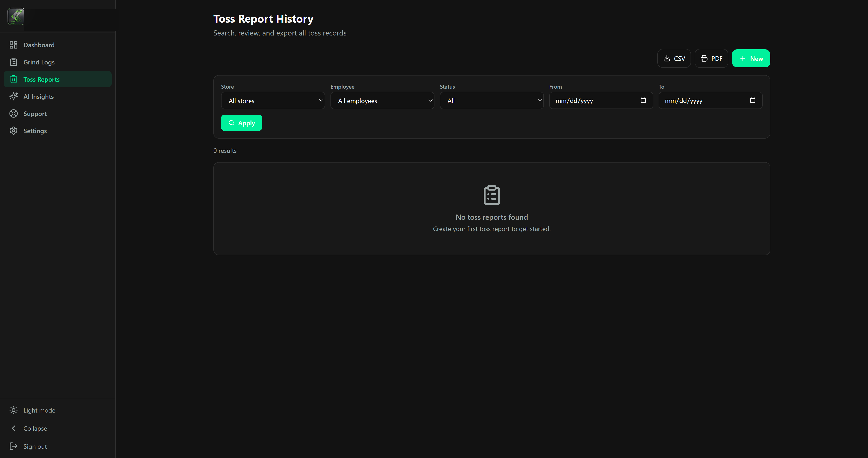The image size is (868, 458).
Task: Open AI Insights section
Action: [58, 96]
